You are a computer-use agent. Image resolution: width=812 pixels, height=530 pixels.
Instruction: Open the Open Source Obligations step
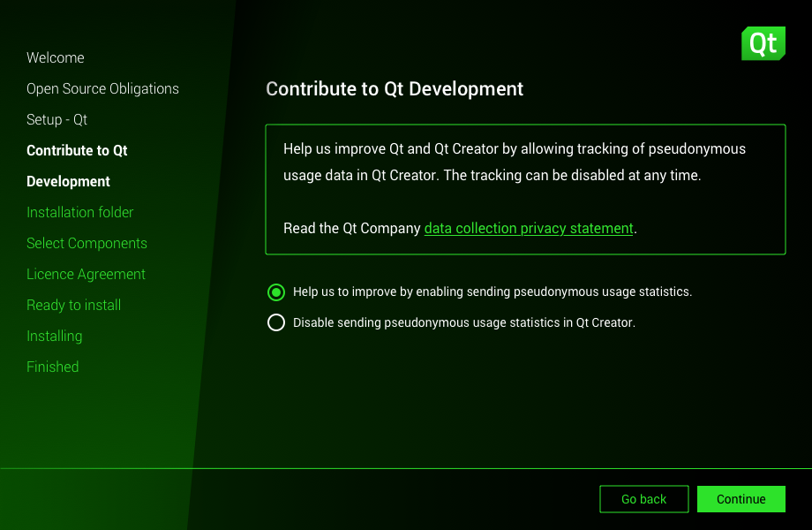click(102, 88)
